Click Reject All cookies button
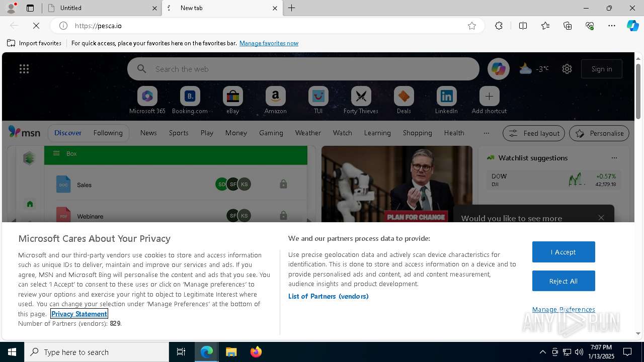The width and height of the screenshot is (644, 362). point(563,281)
